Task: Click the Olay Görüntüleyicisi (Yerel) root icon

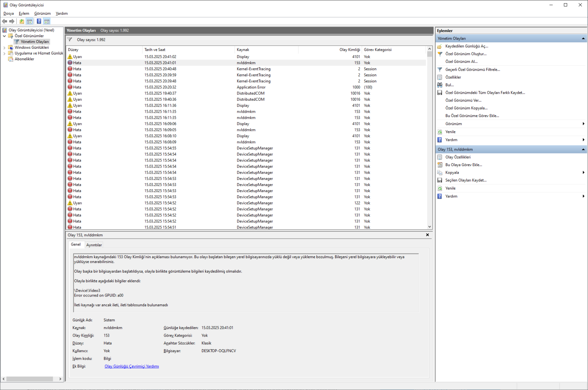Action: coord(5,30)
